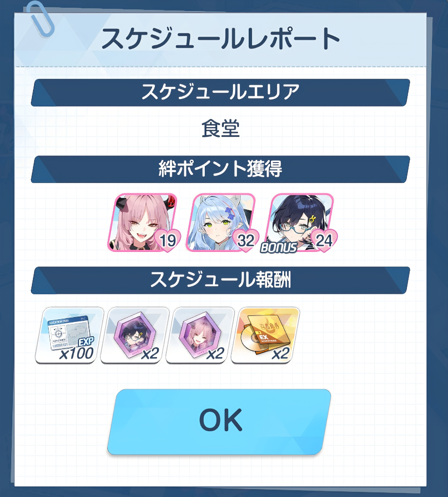448x497 pixels.
Task: Click the blue paperclip icon
Action: 40,19
